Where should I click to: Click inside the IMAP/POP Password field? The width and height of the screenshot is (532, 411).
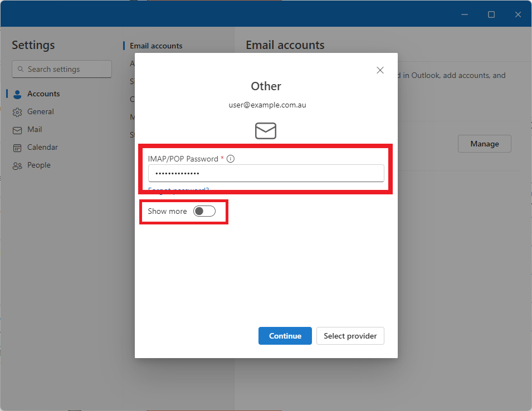266,173
